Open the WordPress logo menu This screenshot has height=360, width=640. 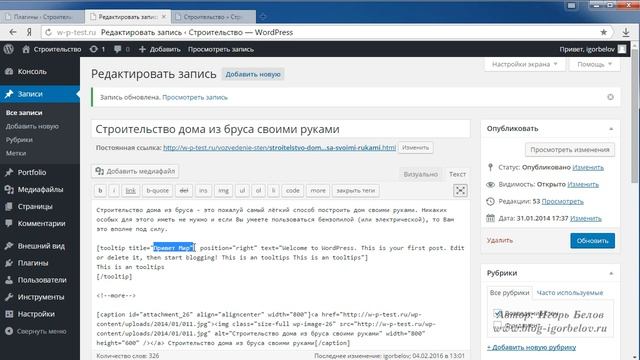pyautogui.click(x=9, y=49)
